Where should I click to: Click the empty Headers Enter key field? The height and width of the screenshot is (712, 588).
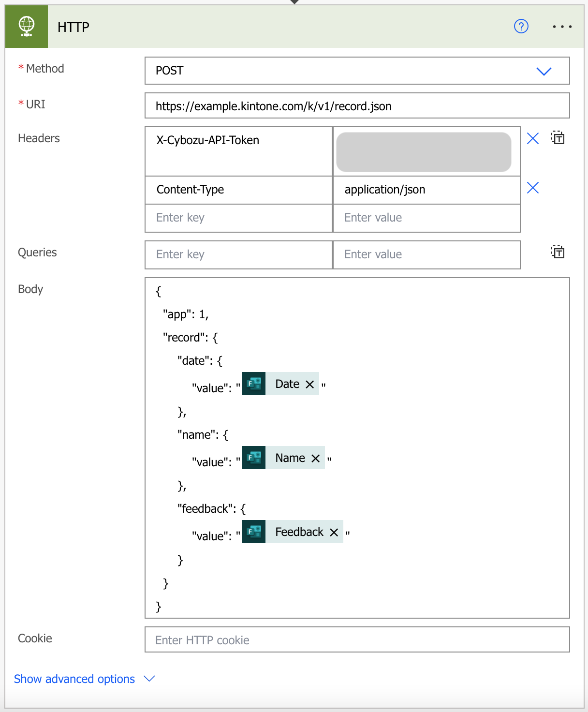[x=239, y=218]
